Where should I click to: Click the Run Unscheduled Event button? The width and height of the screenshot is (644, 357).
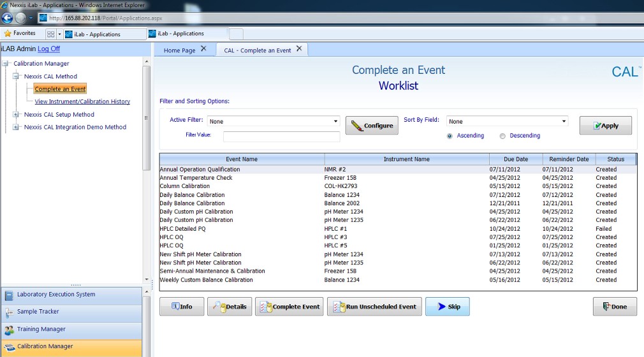[x=374, y=307]
